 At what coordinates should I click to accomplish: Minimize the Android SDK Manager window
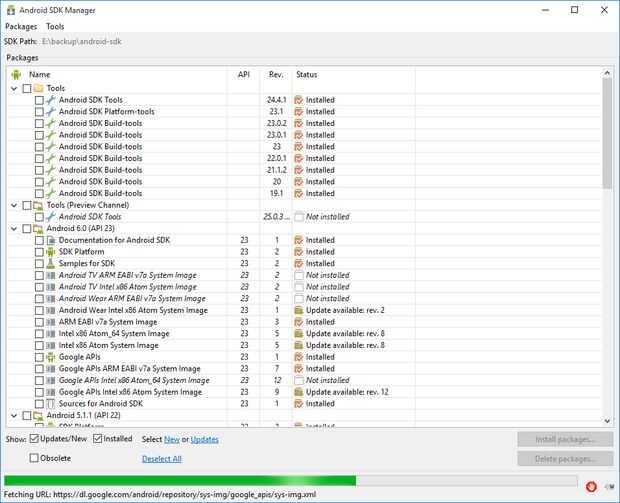click(545, 10)
